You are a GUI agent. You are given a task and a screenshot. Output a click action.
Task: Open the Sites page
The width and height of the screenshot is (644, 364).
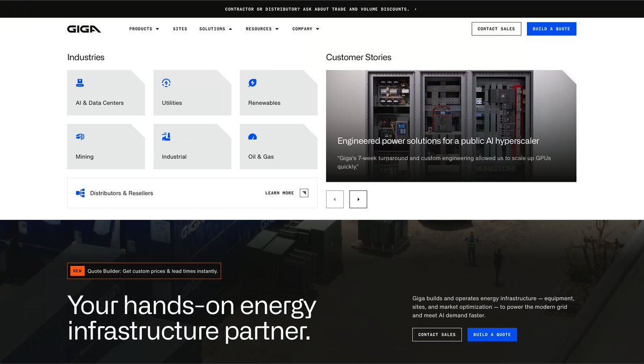point(180,29)
